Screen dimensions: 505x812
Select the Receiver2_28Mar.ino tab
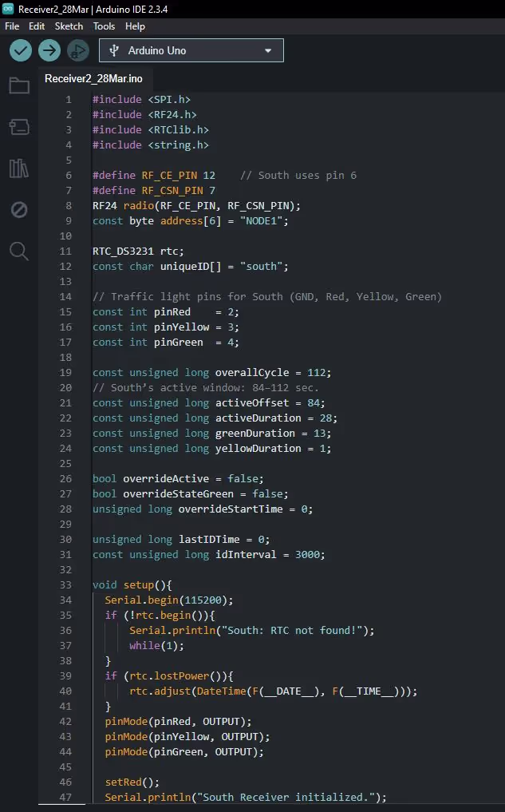[x=93, y=78]
